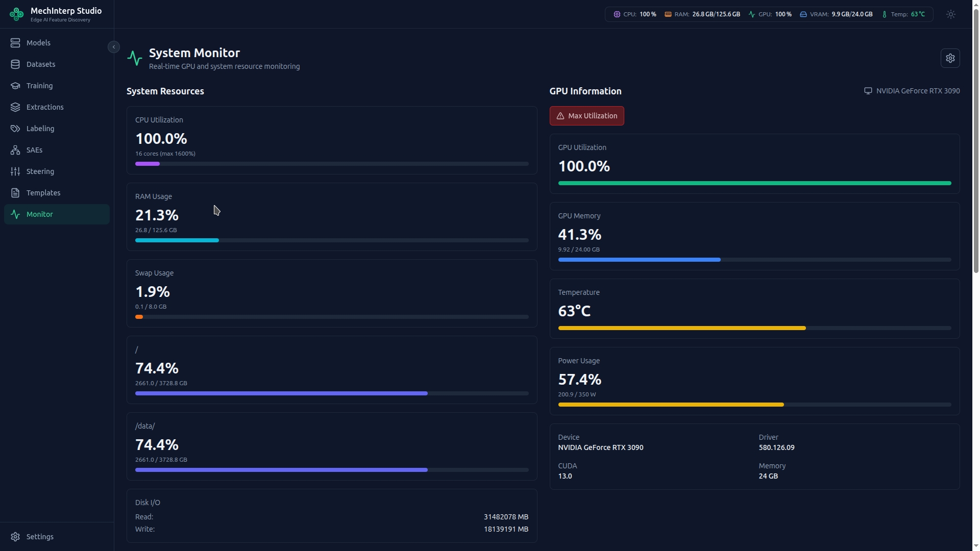Click the System Monitor heading pulse icon
This screenshot has height=551, width=980.
tap(135, 58)
